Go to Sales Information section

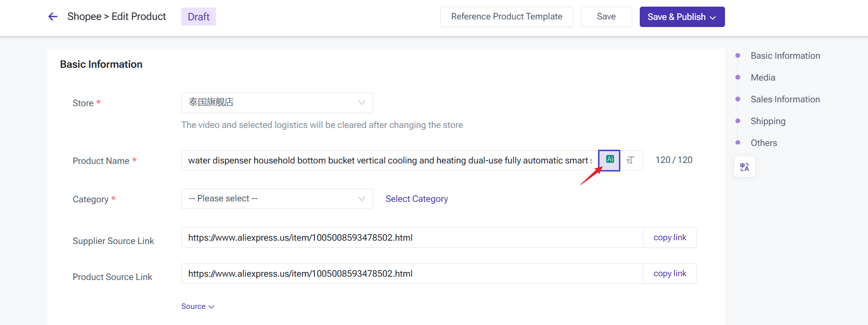785,99
